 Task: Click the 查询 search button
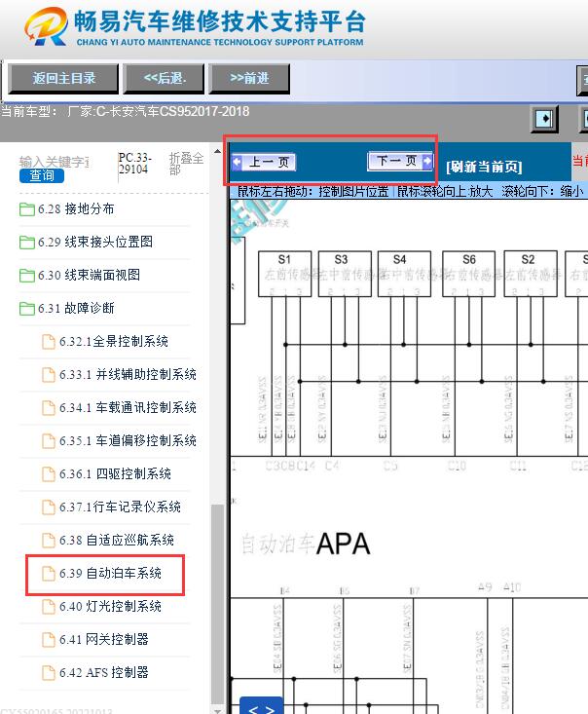[42, 175]
